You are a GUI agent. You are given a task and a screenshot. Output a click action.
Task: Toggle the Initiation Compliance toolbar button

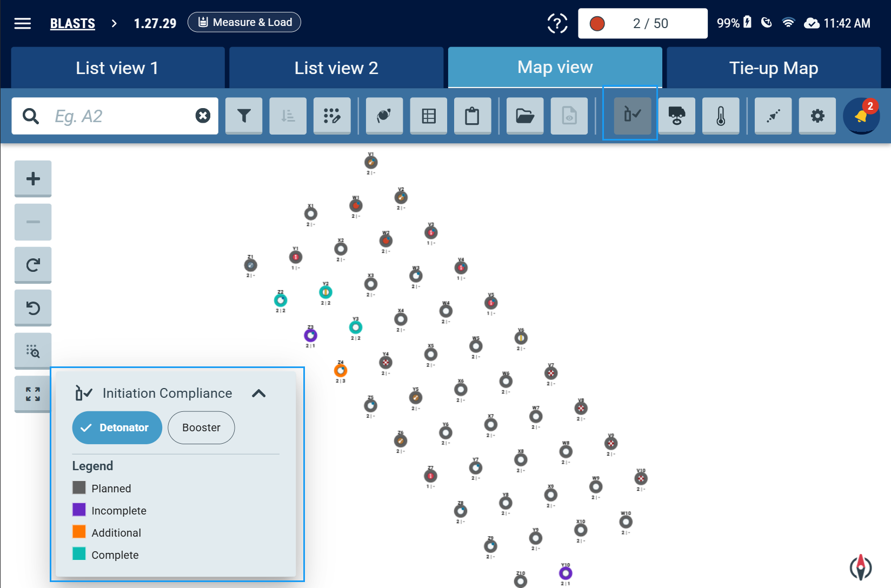[633, 116]
